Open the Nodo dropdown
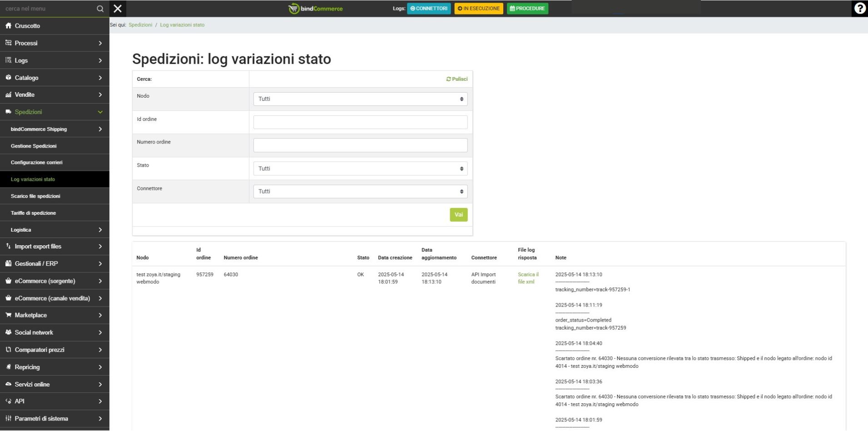 (x=360, y=99)
